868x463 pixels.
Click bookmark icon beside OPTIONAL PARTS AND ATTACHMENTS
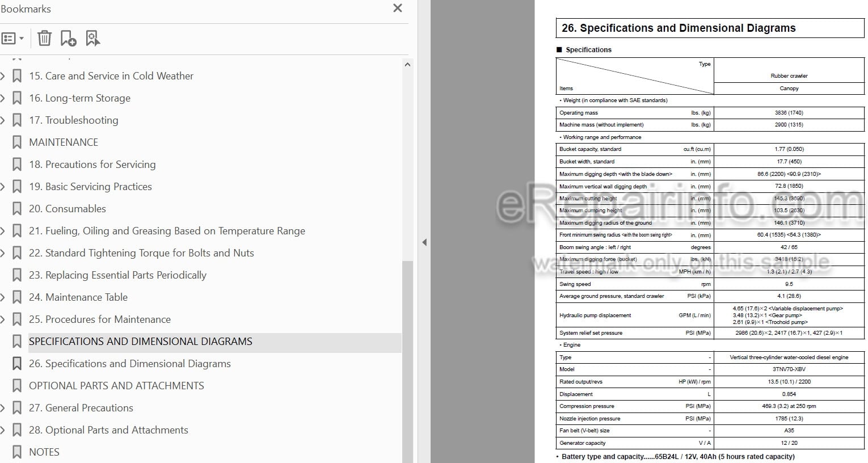(17, 386)
